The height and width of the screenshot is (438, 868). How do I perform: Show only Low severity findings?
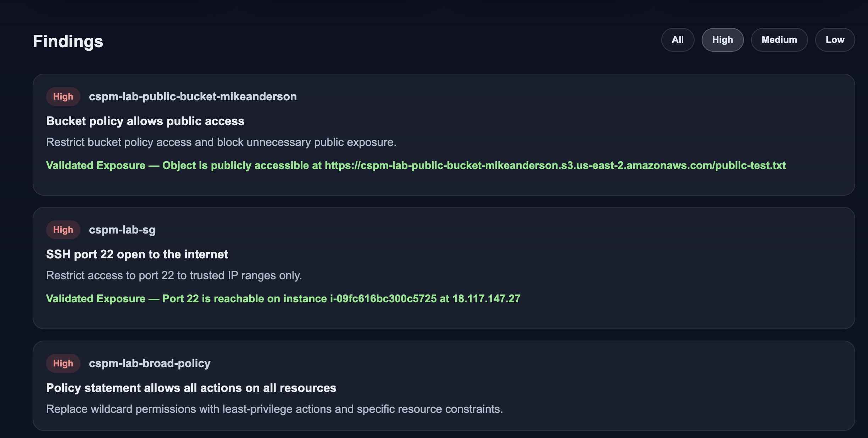(835, 40)
